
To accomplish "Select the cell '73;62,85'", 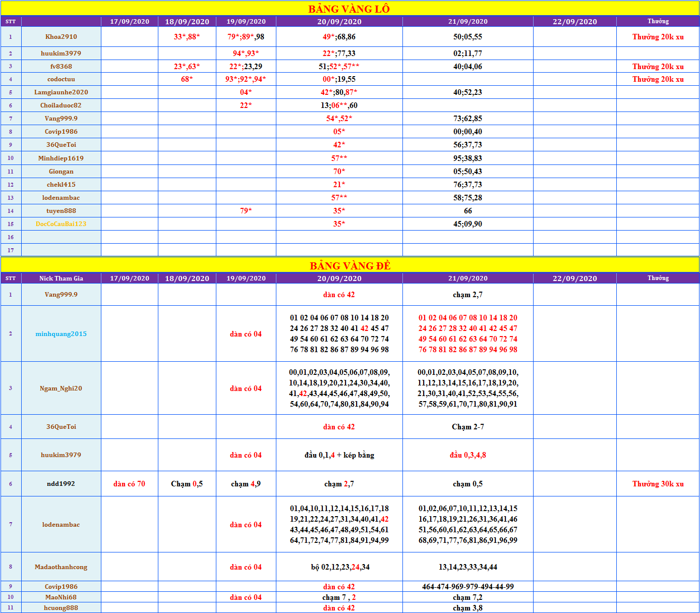I will click(468, 119).
